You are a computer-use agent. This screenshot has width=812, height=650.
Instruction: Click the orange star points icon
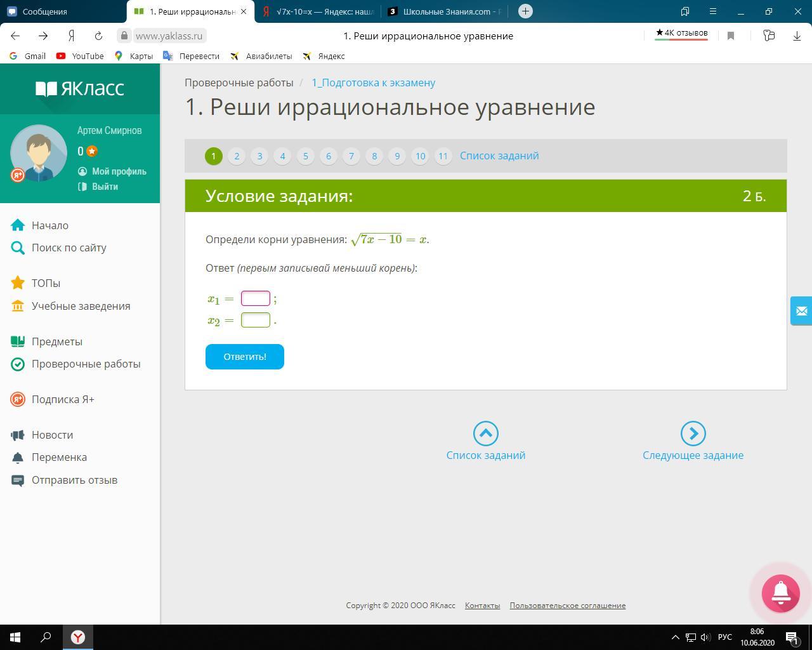click(92, 151)
